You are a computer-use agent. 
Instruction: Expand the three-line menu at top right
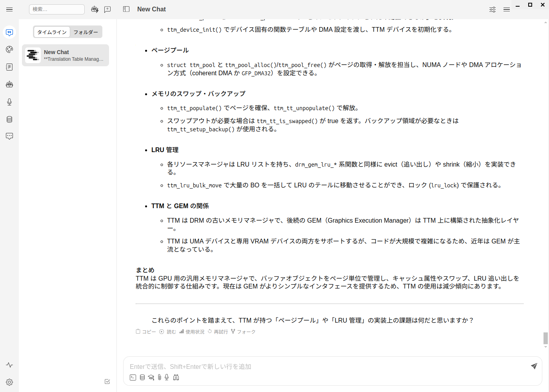tap(507, 9)
